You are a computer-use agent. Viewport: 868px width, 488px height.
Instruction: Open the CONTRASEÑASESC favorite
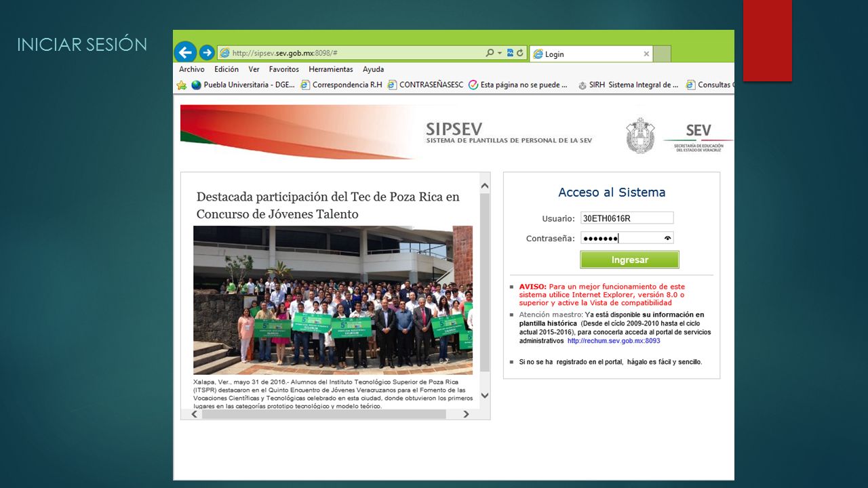425,85
